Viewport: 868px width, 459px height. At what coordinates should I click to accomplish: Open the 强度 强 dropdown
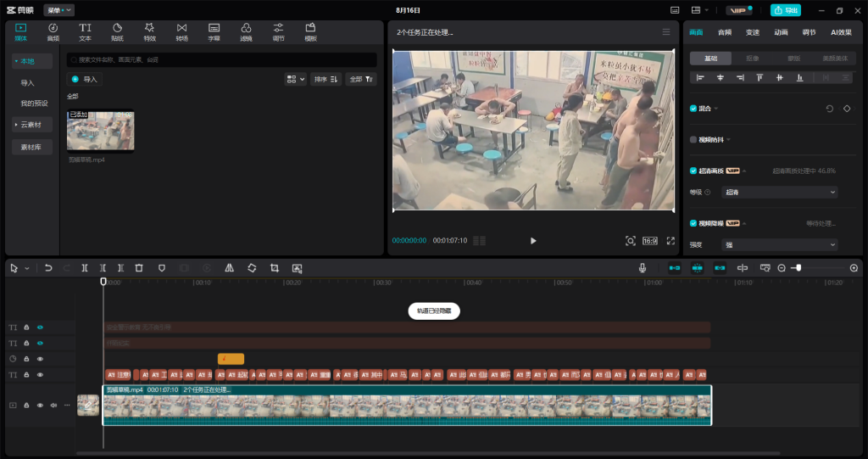point(780,244)
